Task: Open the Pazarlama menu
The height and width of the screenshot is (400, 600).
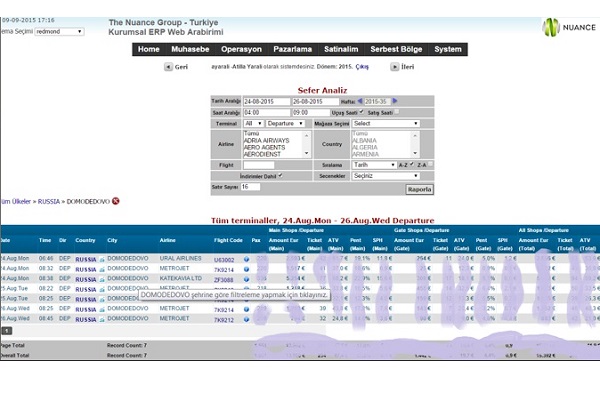Action: click(x=293, y=49)
